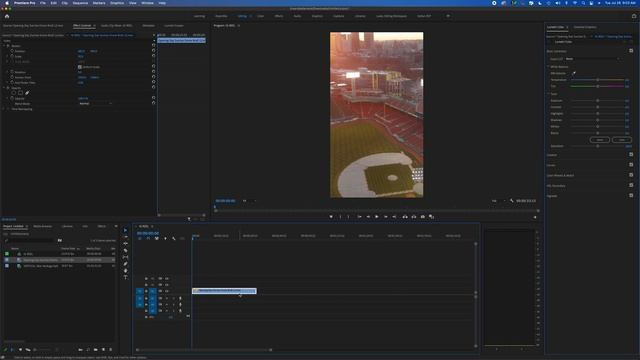Select the Ripple Edit tool
640x360 pixels.
pyautogui.click(x=125, y=244)
